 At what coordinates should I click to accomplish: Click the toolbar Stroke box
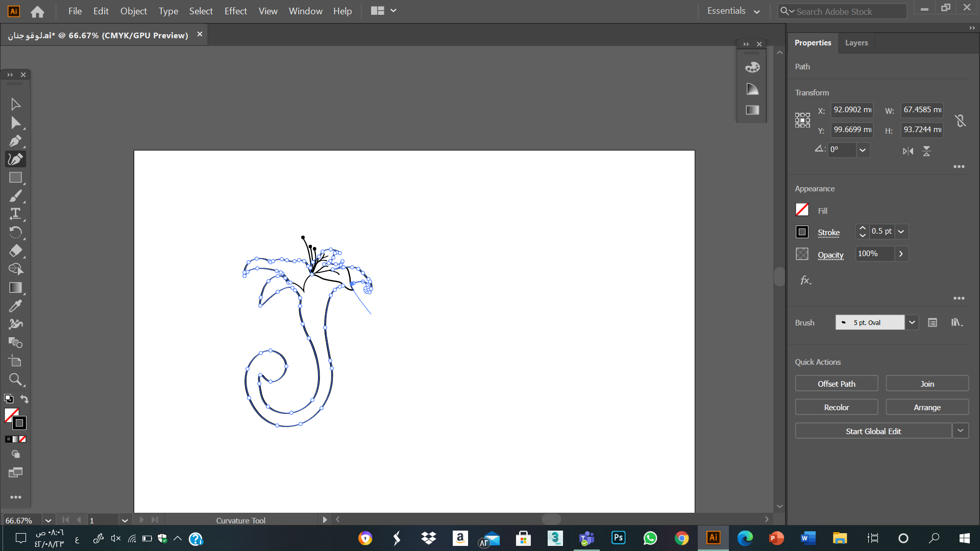click(19, 423)
